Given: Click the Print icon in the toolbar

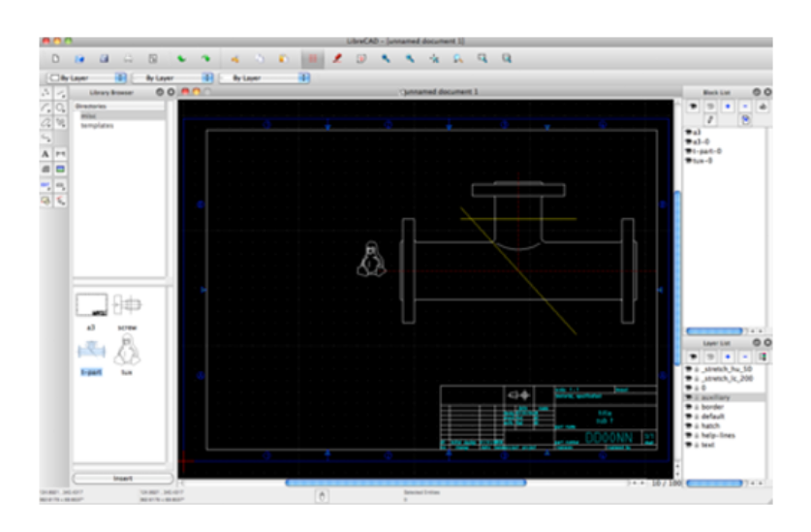Looking at the screenshot, I should click(x=128, y=58).
